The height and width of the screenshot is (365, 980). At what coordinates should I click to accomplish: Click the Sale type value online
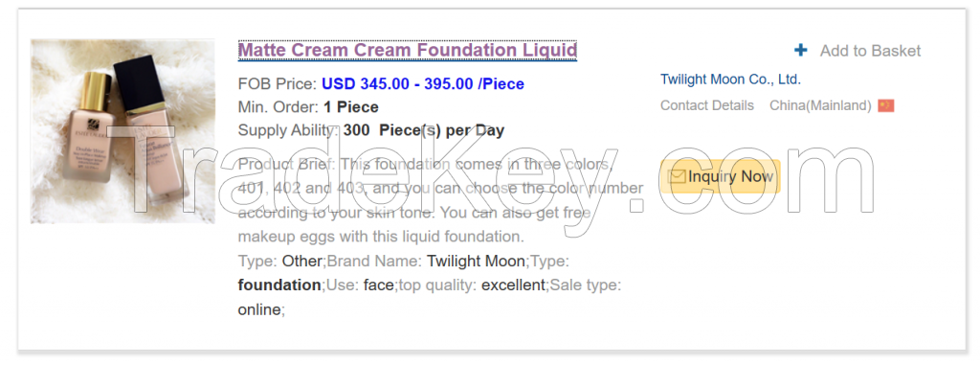(x=259, y=309)
